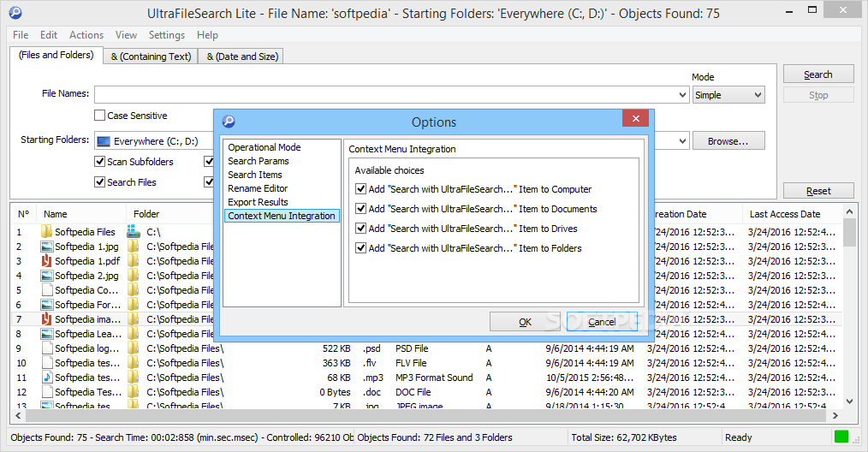868x452 pixels.
Task: Click the audio icon in row 11
Action: [x=46, y=378]
